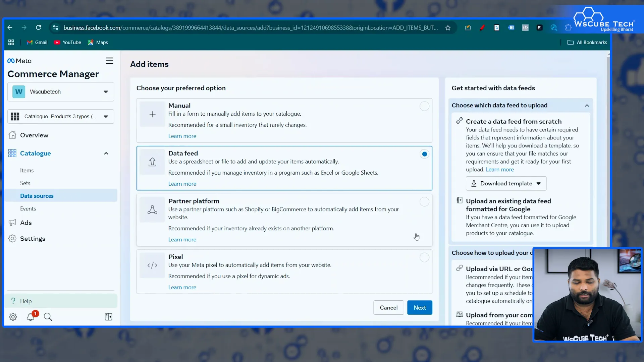The height and width of the screenshot is (362, 644).
Task: Open Learn more in data feed from scratch
Action: click(500, 170)
